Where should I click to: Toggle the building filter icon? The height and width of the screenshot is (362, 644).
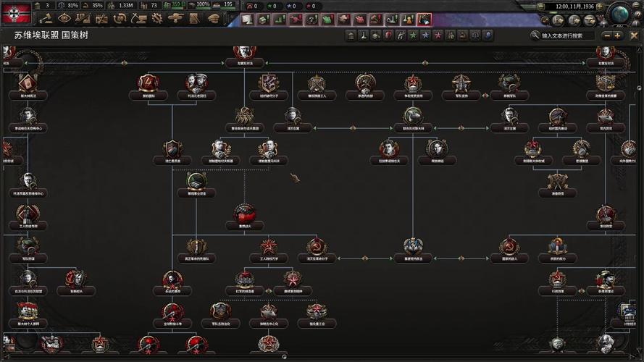[351, 35]
